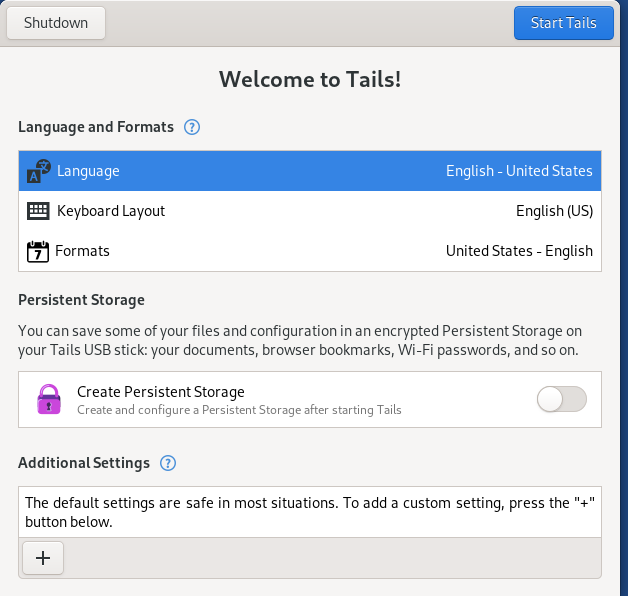Toggle the Create Persistent Storage switch
This screenshot has height=596, width=628.
tap(561, 400)
